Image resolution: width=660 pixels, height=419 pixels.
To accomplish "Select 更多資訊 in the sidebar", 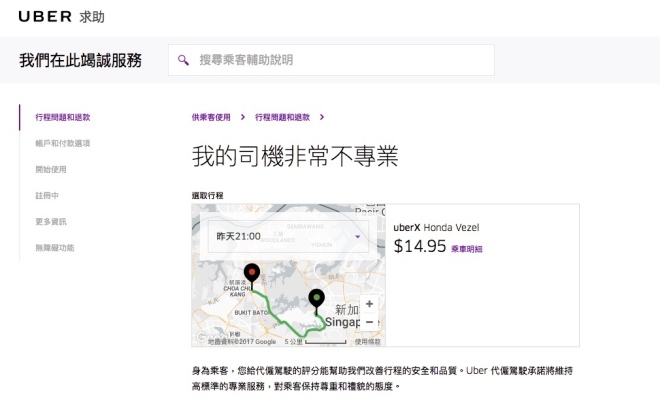I will pos(50,221).
